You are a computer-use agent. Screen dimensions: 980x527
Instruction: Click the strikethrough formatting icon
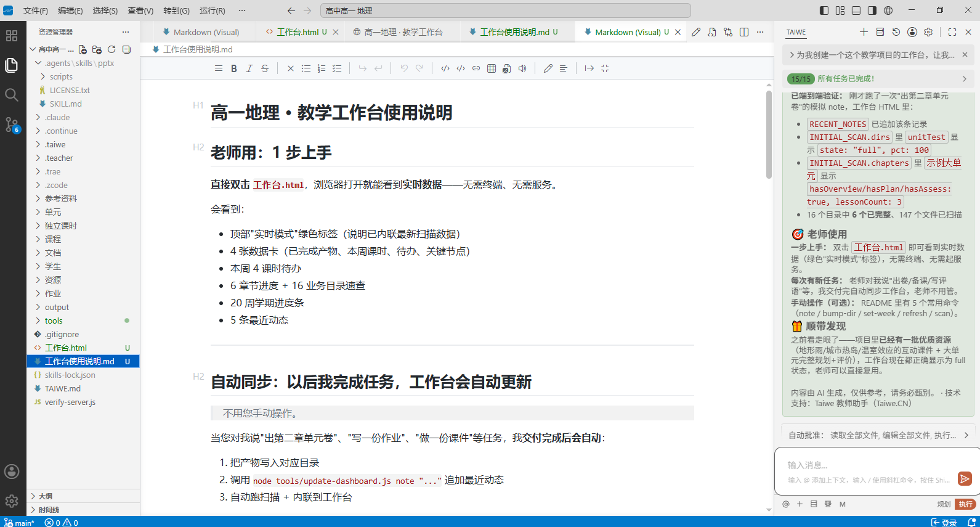(x=265, y=68)
